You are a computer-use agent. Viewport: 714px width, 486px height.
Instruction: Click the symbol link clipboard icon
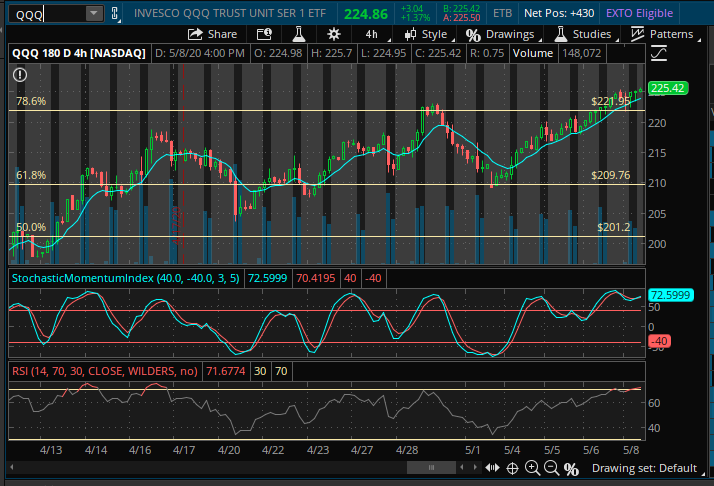coord(115,14)
